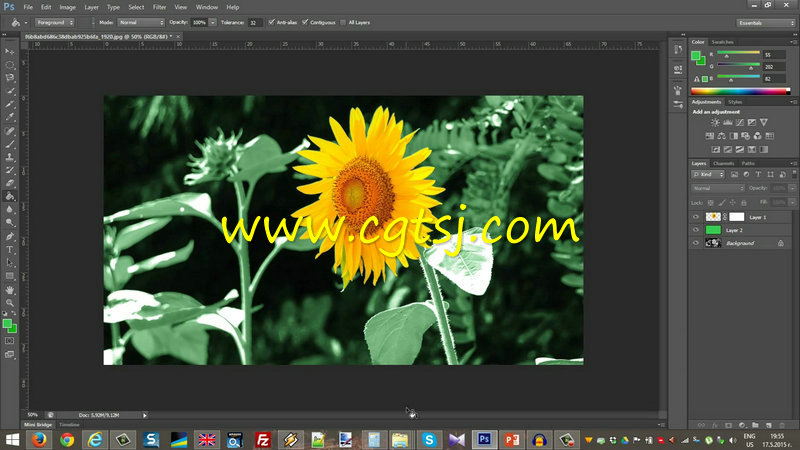Toggle the Anti-alias checkbox
The image size is (800, 450).
271,22
